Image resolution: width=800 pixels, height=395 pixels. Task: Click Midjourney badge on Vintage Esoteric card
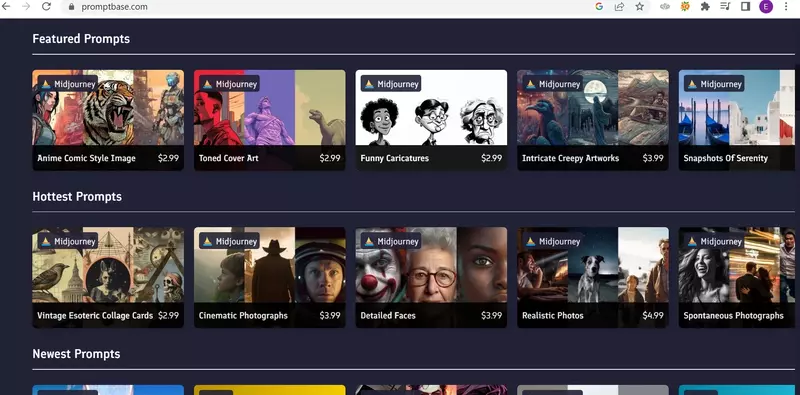coord(68,241)
